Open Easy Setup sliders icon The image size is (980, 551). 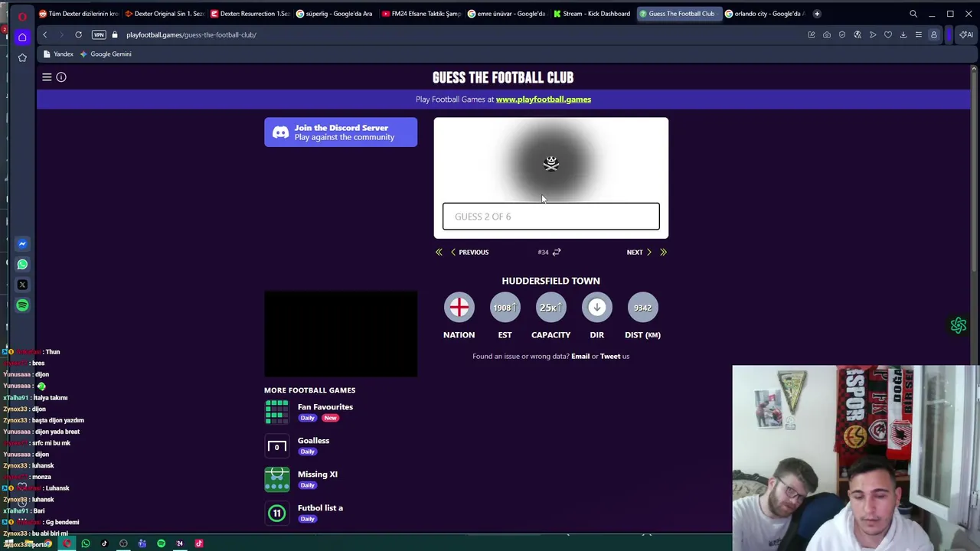click(919, 34)
